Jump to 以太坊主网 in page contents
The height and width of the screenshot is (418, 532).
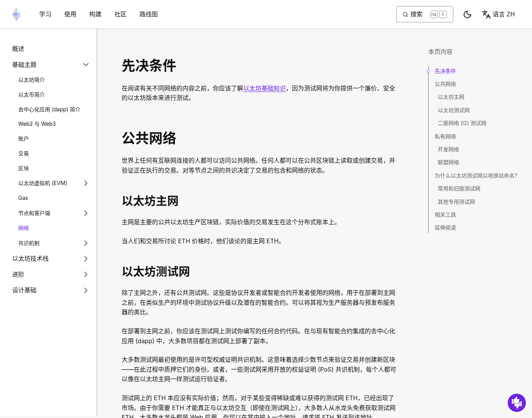coord(451,97)
